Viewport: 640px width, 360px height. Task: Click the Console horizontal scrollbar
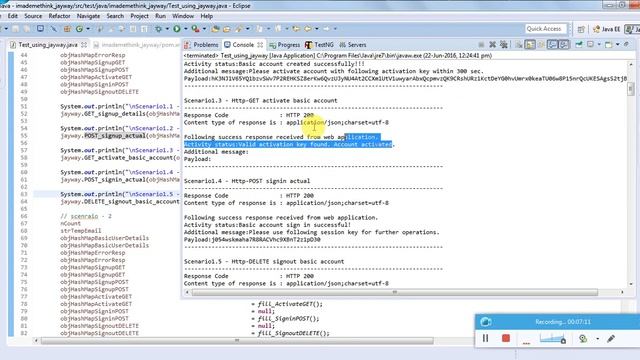tap(395, 292)
